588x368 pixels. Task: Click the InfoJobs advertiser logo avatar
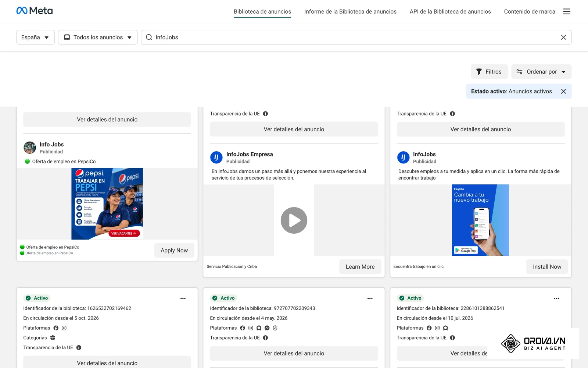403,158
